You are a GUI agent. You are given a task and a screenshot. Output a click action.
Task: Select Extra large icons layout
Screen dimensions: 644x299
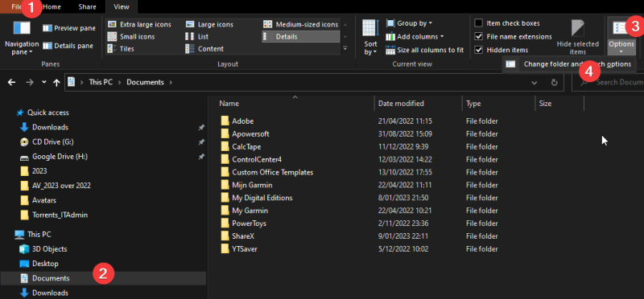coord(139,24)
